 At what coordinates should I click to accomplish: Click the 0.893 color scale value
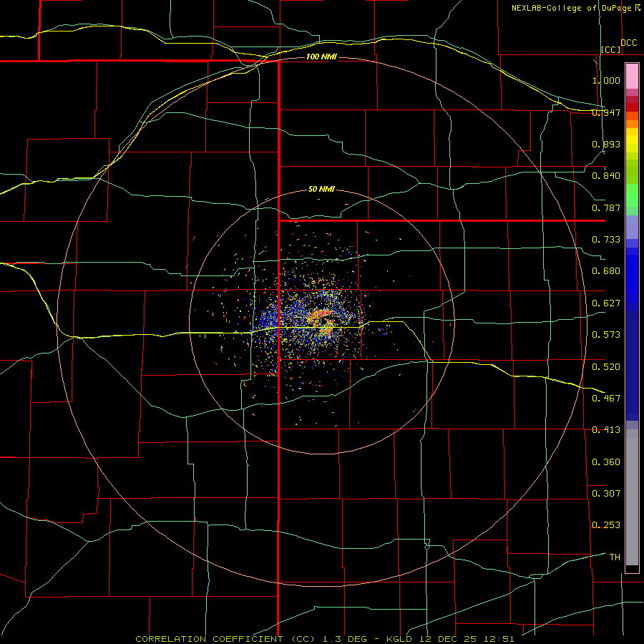tap(606, 144)
